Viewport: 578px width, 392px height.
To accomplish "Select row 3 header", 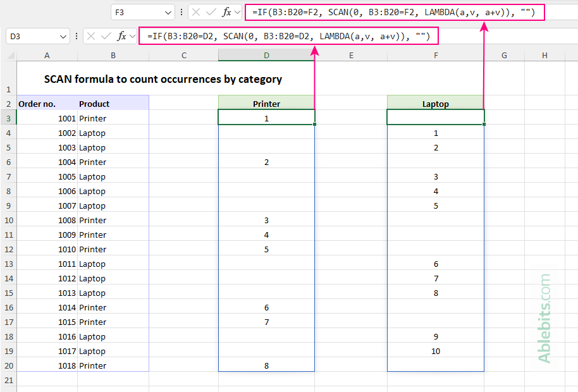I will [8, 118].
